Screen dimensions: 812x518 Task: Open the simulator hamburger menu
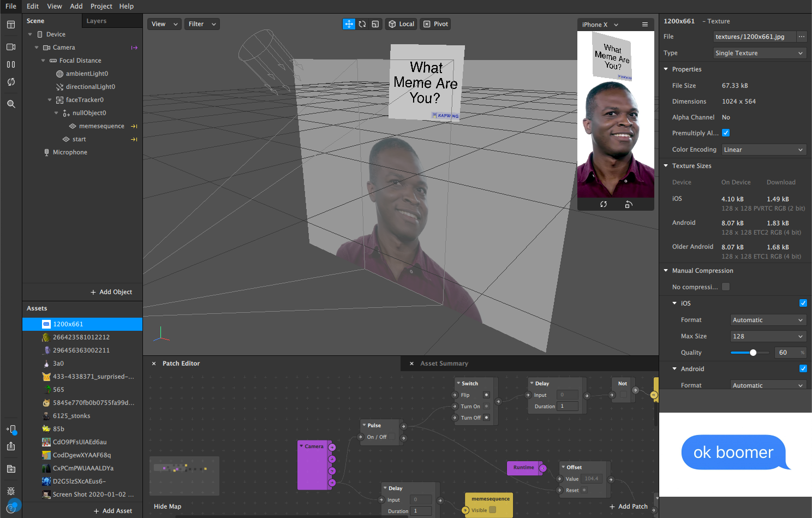pyautogui.click(x=645, y=25)
